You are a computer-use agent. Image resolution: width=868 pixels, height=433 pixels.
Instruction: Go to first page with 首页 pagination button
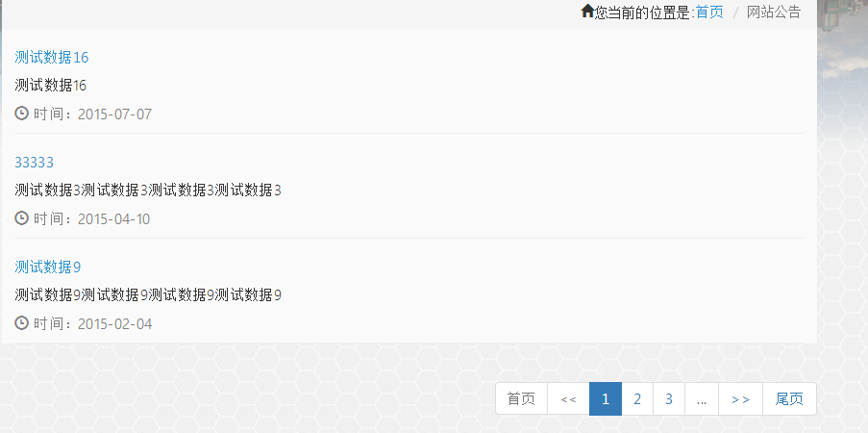click(521, 398)
